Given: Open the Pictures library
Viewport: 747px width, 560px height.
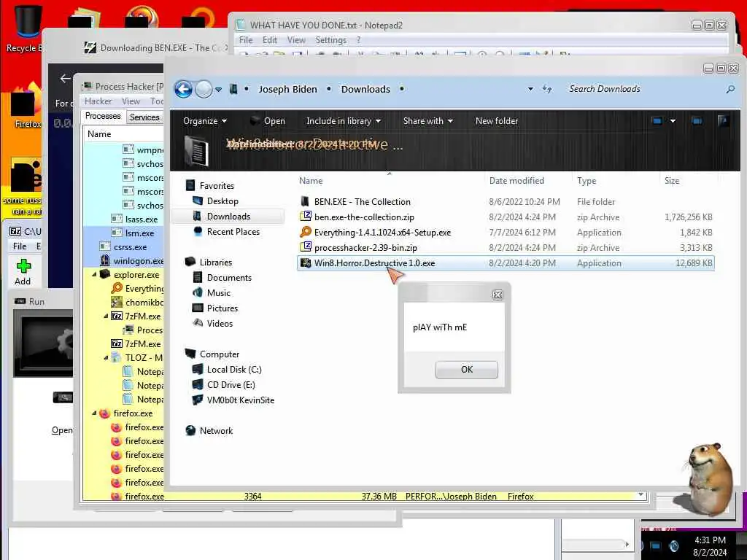Looking at the screenshot, I should click(222, 308).
